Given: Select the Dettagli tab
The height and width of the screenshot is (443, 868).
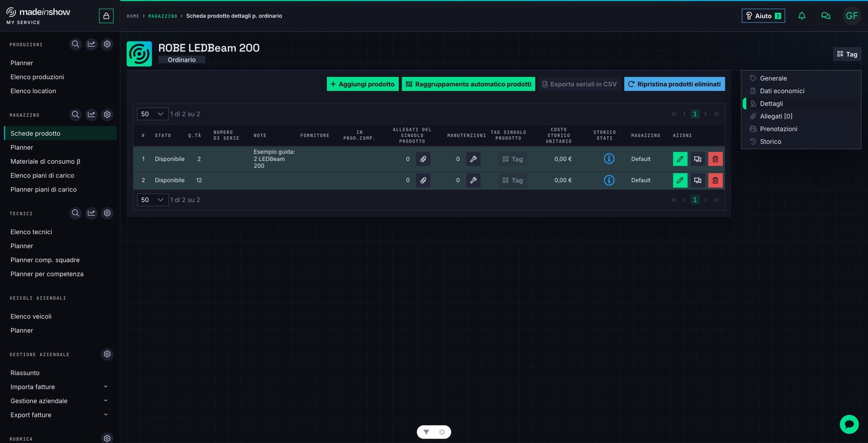Looking at the screenshot, I should click(801, 104).
